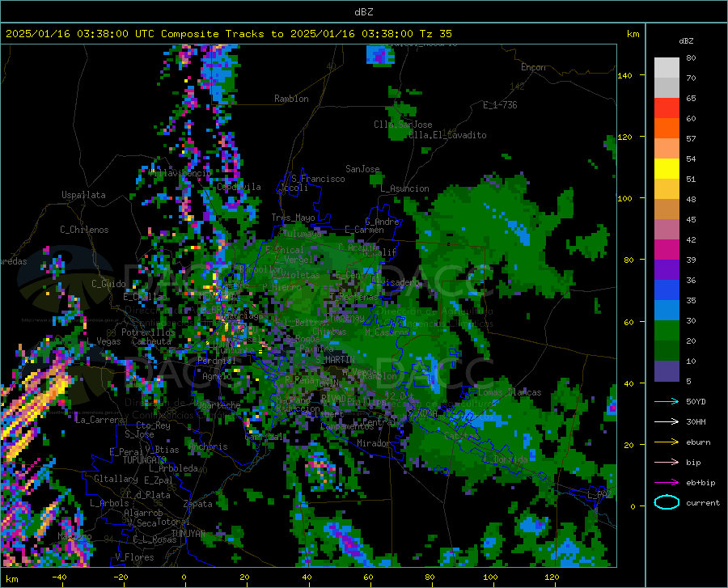Select the red swatch in the dBZ scale
Viewport: 728px width, 588px height.
click(x=667, y=108)
